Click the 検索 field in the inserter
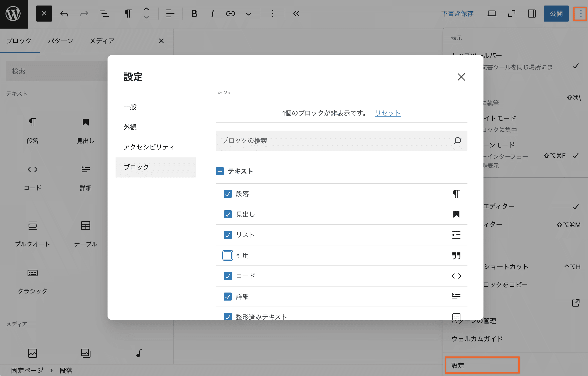 [57, 71]
